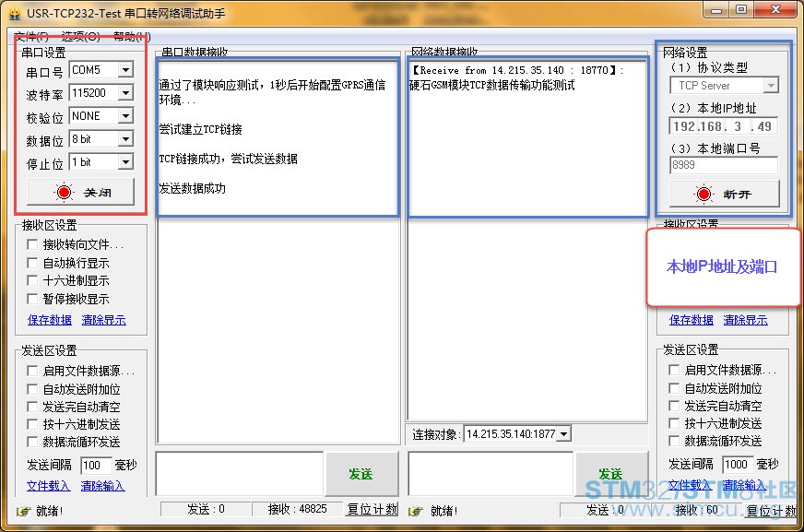The width and height of the screenshot is (804, 532).
Task: Click network-side 保存数据 link
Action: (692, 320)
